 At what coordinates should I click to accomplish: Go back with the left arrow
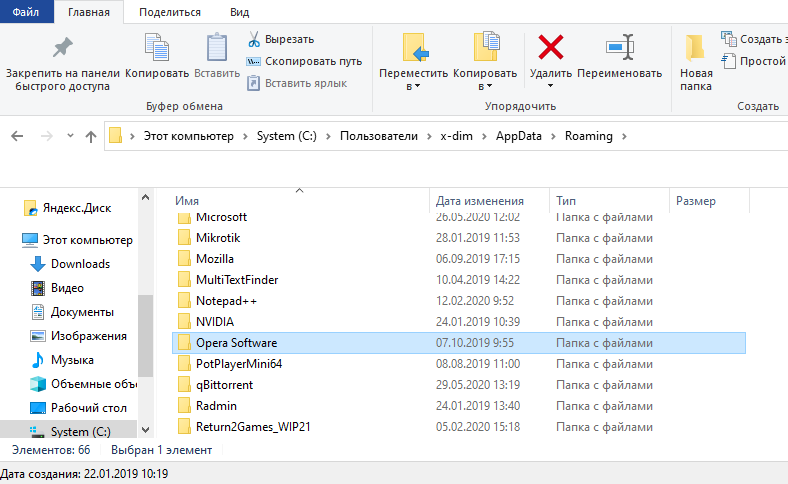pyautogui.click(x=17, y=136)
